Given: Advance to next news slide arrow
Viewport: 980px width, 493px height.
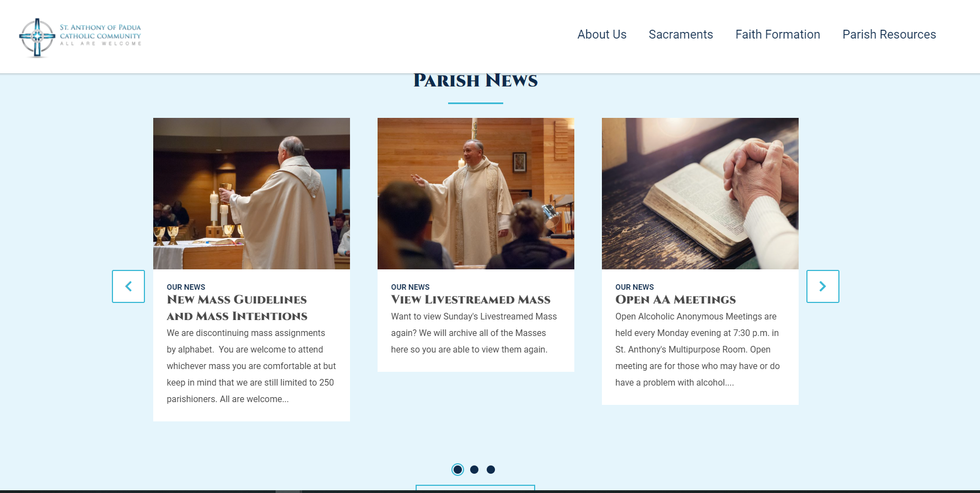Looking at the screenshot, I should (822, 286).
